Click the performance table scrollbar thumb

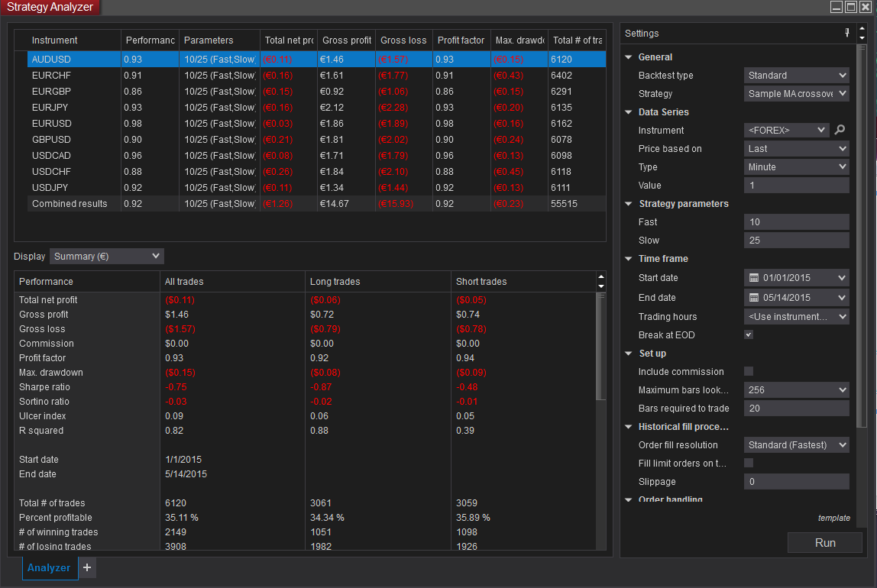click(600, 347)
